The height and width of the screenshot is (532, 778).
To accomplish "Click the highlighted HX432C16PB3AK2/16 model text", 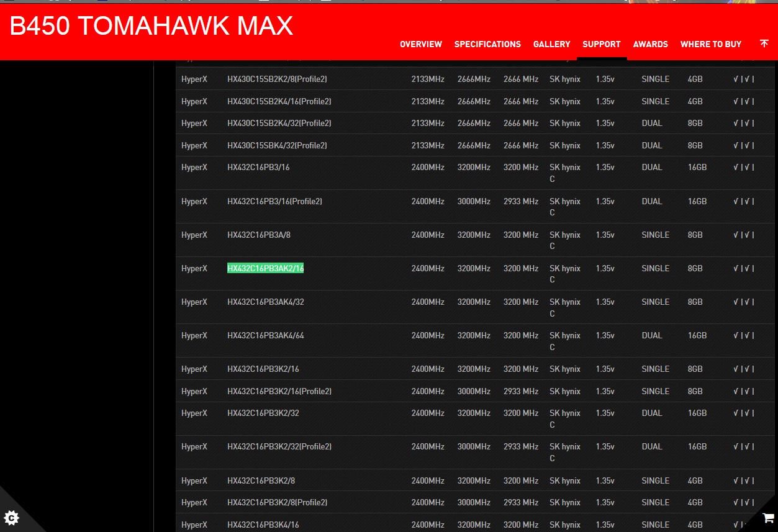I will (x=266, y=268).
